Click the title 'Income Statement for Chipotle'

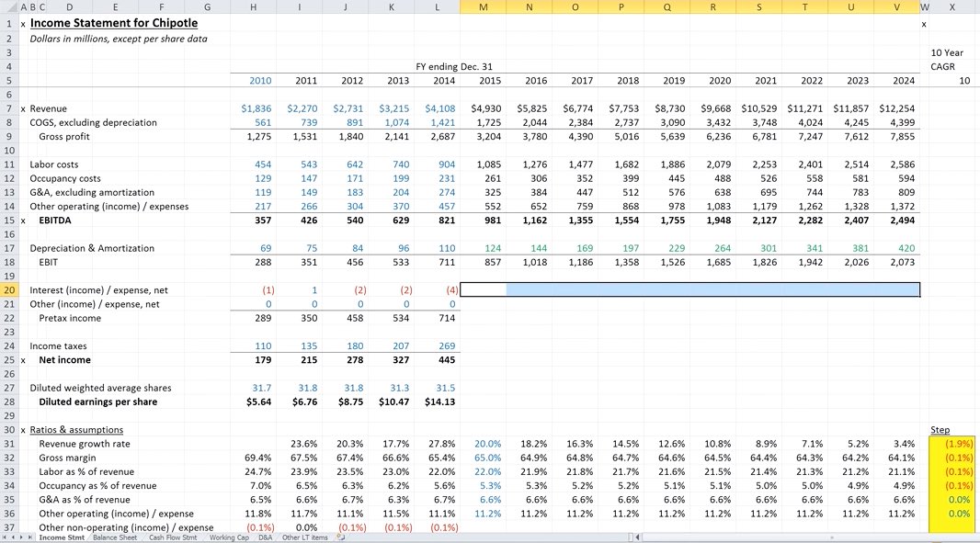[114, 23]
